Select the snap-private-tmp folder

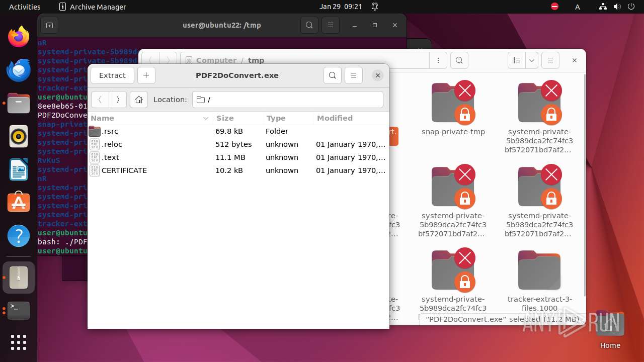click(x=453, y=108)
